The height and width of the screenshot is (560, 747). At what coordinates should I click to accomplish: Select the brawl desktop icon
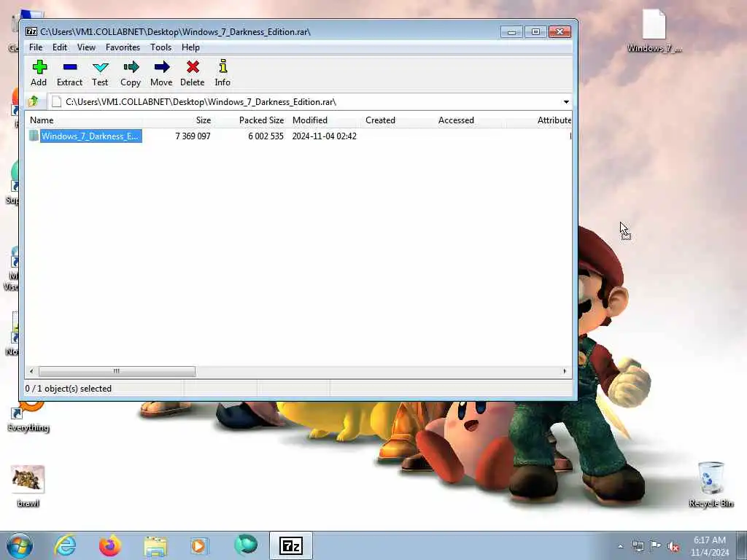28,486
